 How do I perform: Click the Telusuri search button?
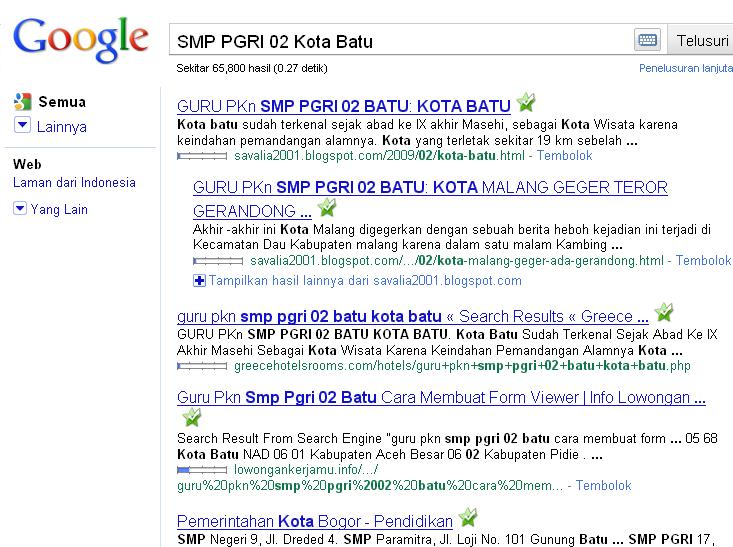pyautogui.click(x=700, y=41)
